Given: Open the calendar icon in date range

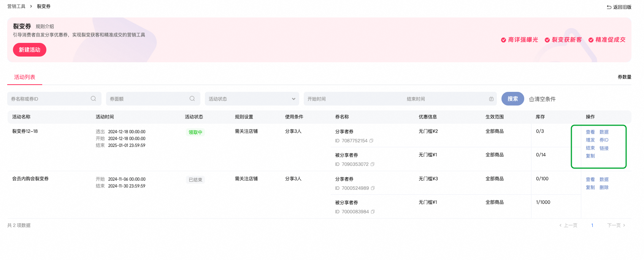Looking at the screenshot, I should (x=491, y=99).
